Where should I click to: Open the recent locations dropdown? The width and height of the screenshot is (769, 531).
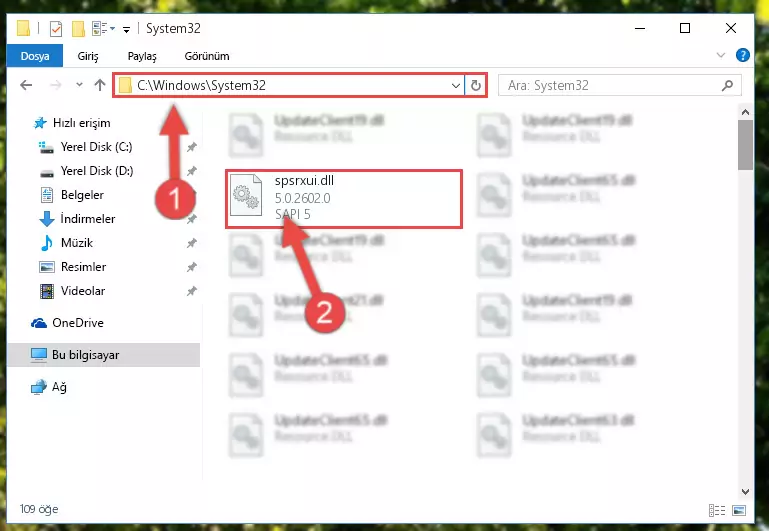coord(79,85)
